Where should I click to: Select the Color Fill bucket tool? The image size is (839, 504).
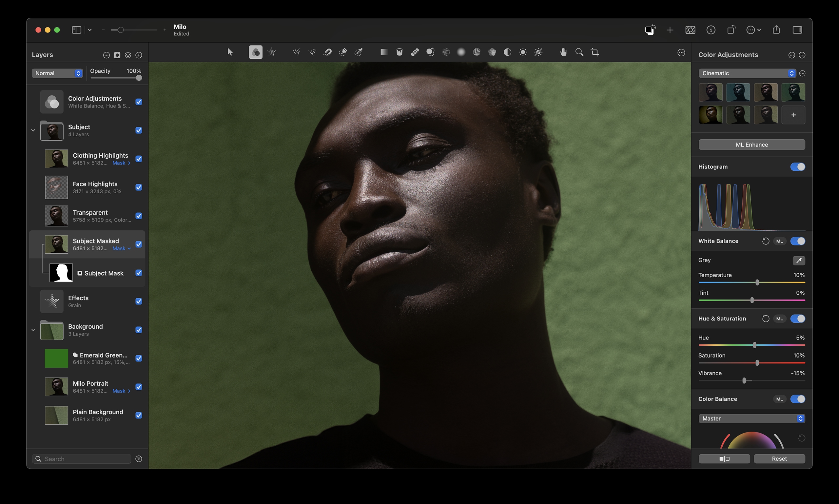(399, 52)
